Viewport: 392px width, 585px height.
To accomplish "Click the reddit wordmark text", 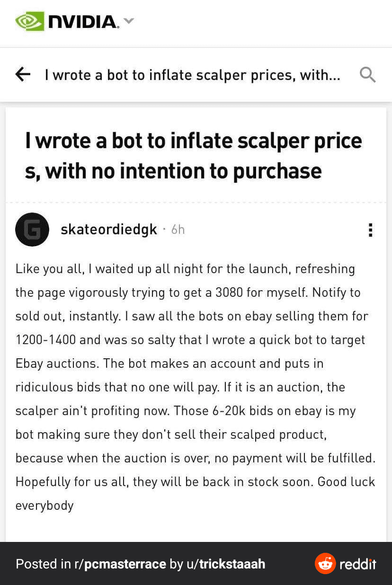I will tap(358, 564).
